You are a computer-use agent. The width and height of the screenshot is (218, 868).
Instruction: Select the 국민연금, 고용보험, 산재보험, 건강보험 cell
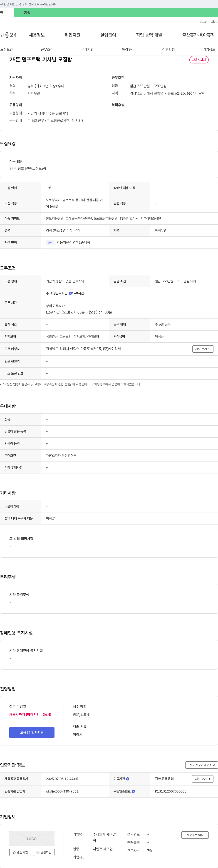(x=72, y=337)
